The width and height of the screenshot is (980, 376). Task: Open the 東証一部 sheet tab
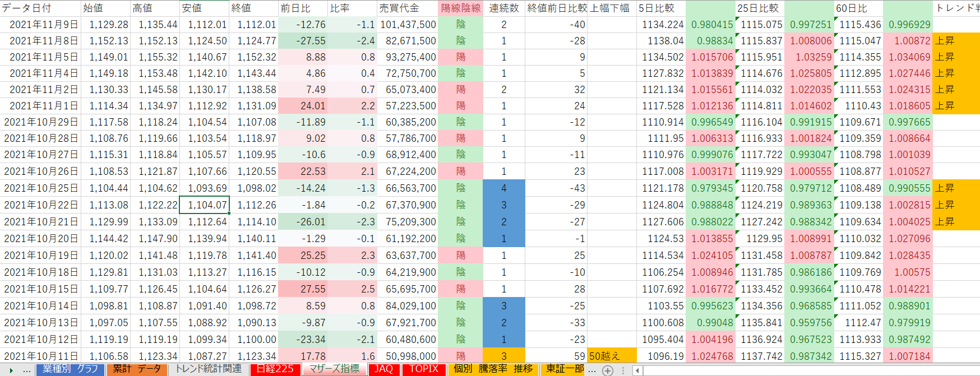tap(565, 369)
